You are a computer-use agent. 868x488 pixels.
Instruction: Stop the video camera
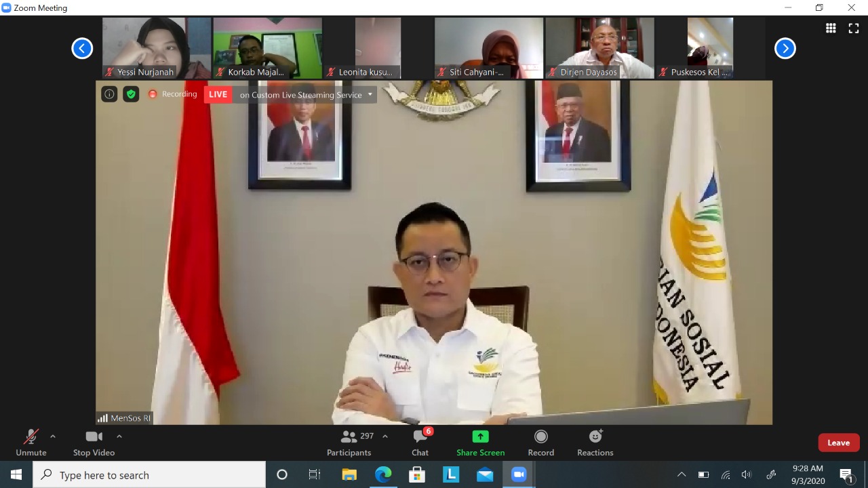pos(94,441)
